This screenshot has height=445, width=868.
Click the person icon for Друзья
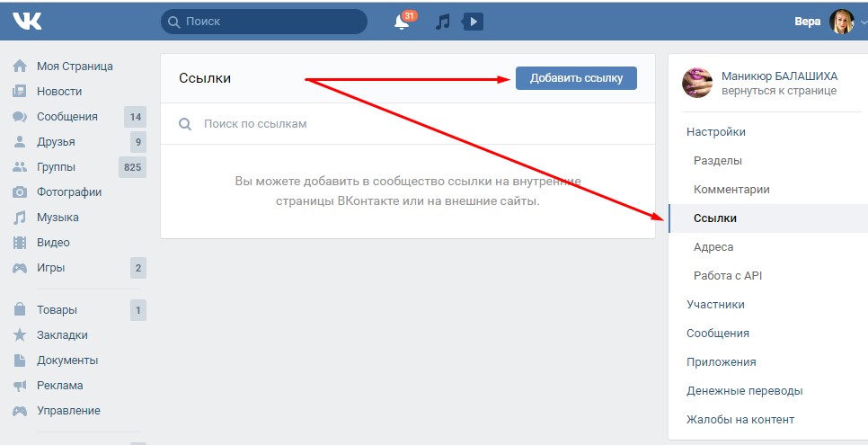click(20, 142)
